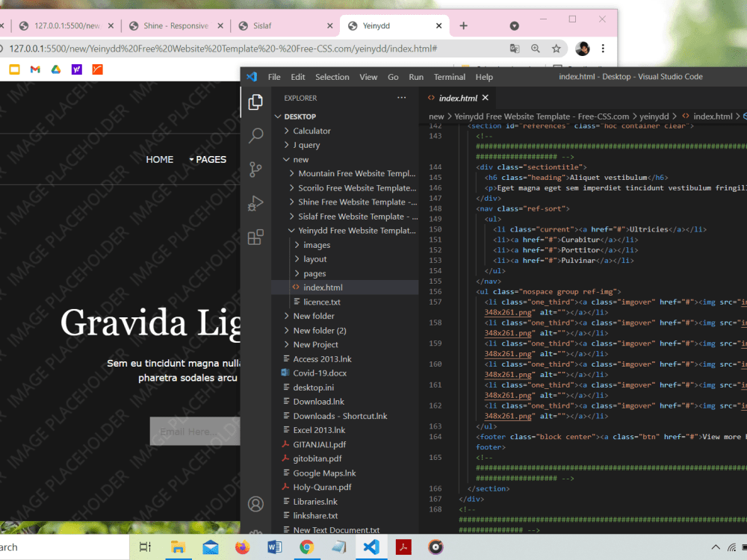Viewport: 747px width, 560px height.
Task: Collapse the DESKTOP root folder in Explorer
Action: pyautogui.click(x=278, y=116)
